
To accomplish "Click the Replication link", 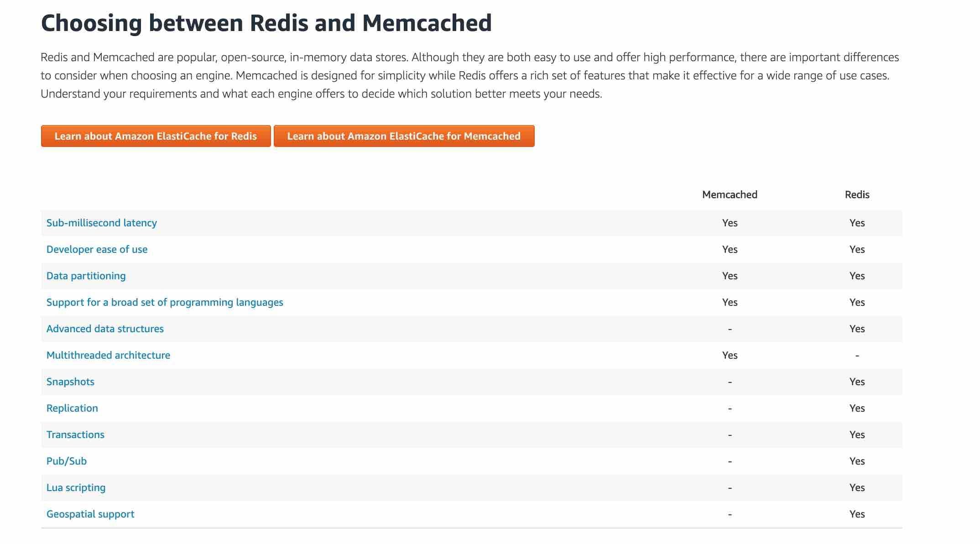I will point(72,408).
